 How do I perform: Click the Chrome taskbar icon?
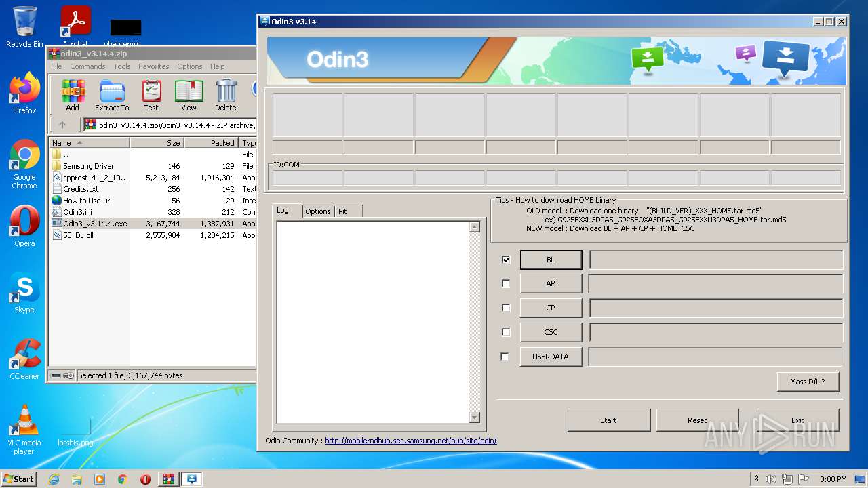click(123, 479)
